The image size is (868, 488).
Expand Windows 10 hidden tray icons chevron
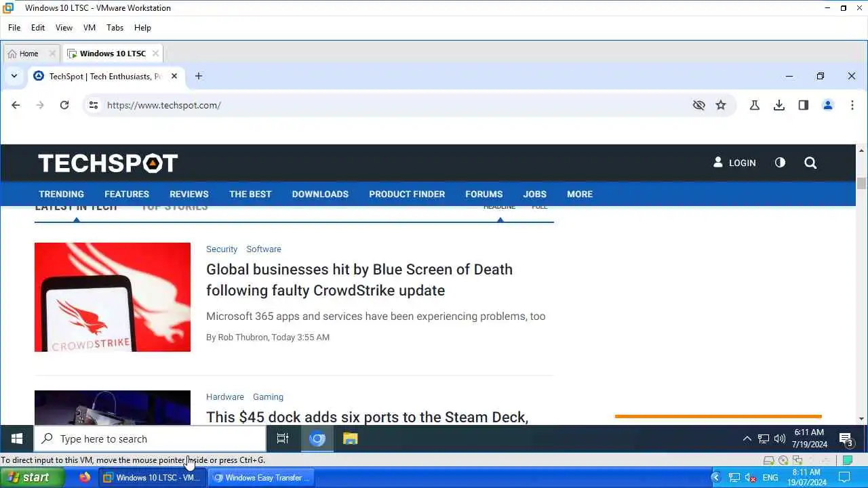(747, 439)
